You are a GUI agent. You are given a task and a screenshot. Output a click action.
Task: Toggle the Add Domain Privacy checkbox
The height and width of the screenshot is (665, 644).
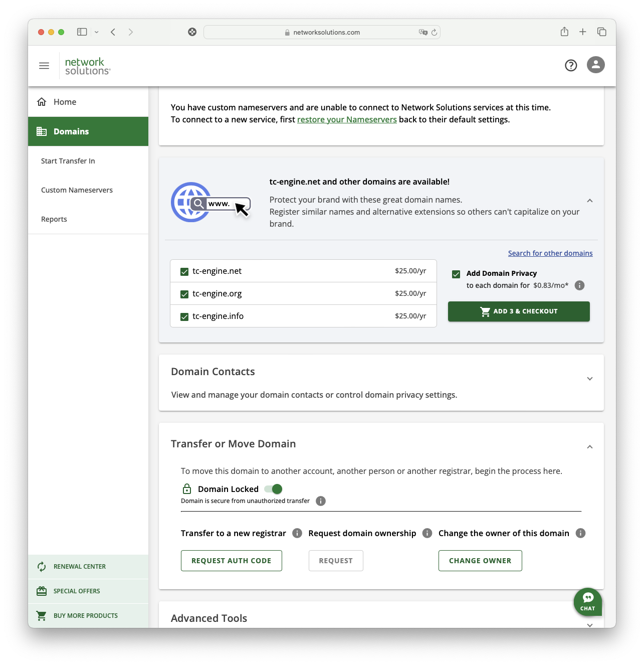(x=456, y=274)
